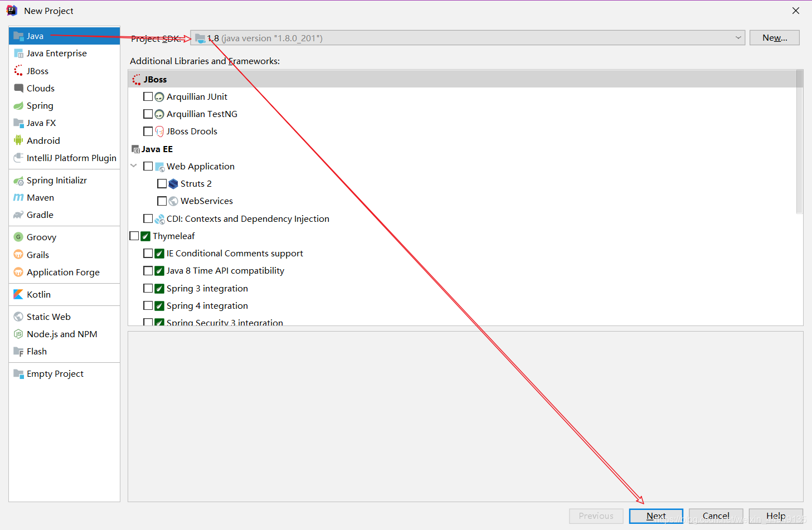Enable CDI Contexts and Dependency Injection checkbox
812x530 pixels.
pyautogui.click(x=148, y=218)
